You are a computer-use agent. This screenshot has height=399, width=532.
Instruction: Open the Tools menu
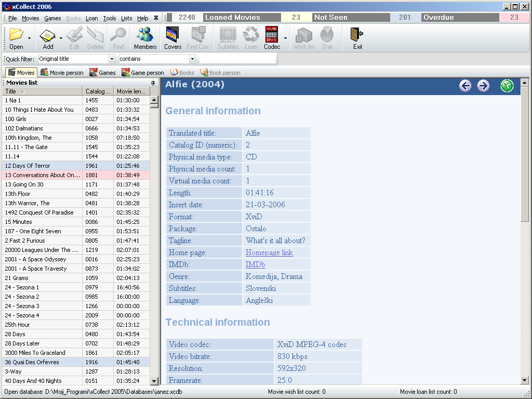pos(110,18)
